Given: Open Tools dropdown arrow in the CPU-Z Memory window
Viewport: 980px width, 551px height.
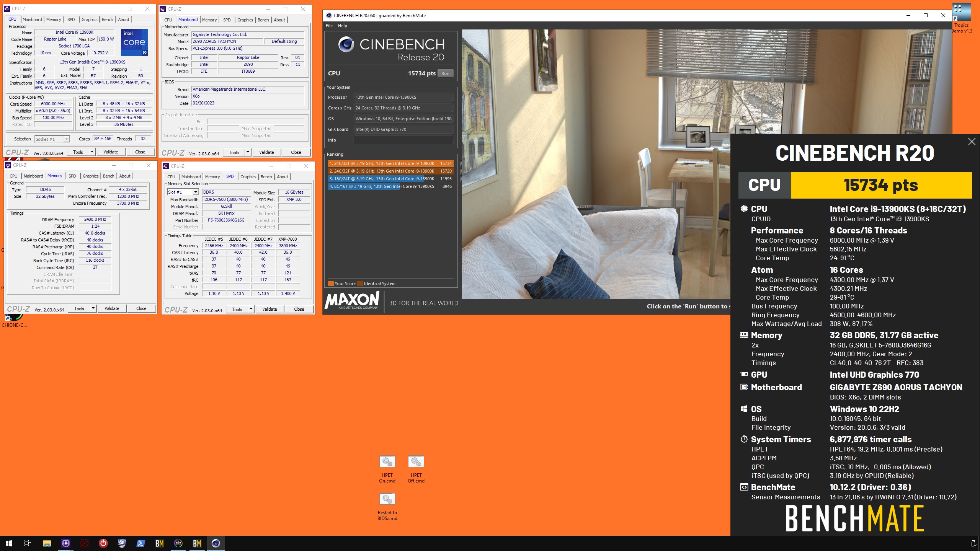Looking at the screenshot, I should coord(93,308).
